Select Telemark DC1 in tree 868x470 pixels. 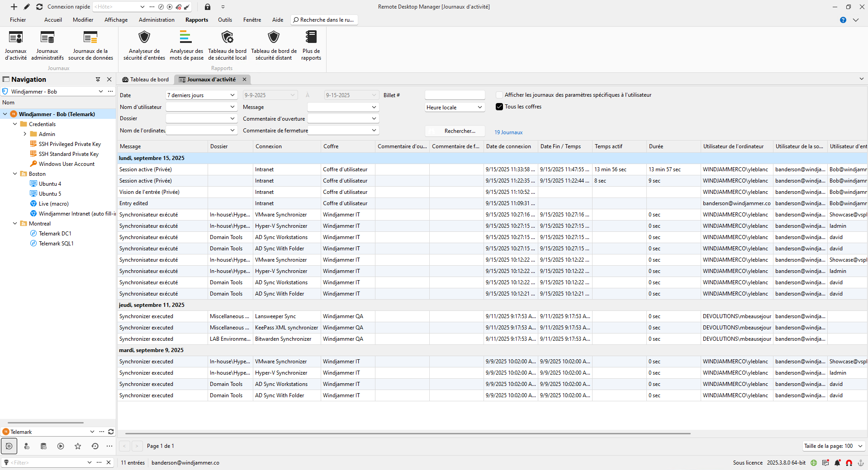(x=55, y=233)
